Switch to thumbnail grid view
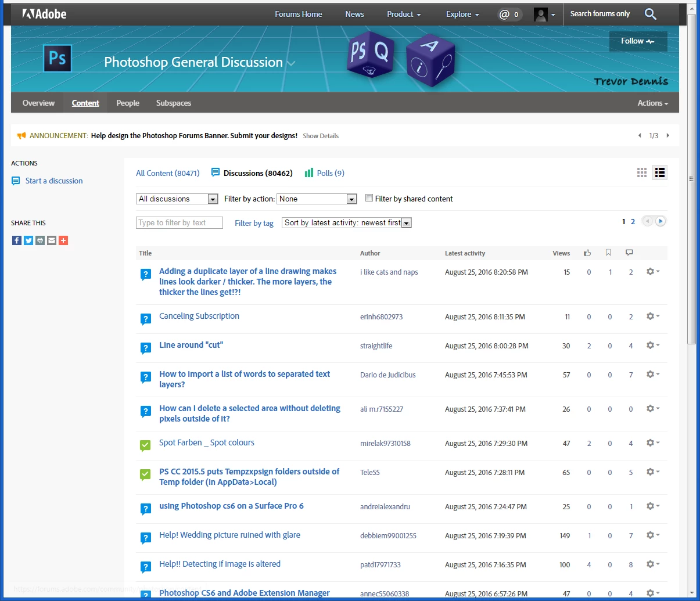Screen dimensions: 700x601 [642, 172]
